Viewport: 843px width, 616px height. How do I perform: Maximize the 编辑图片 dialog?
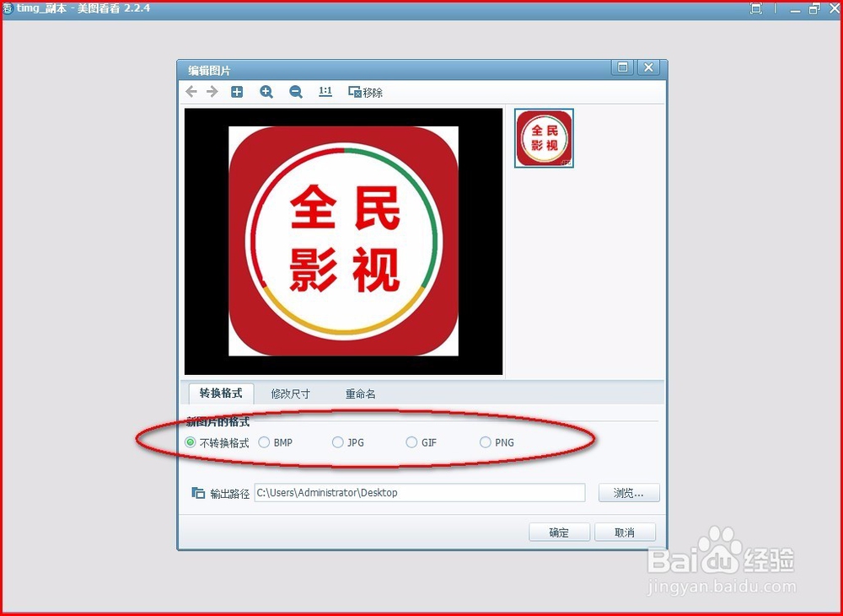tap(623, 67)
